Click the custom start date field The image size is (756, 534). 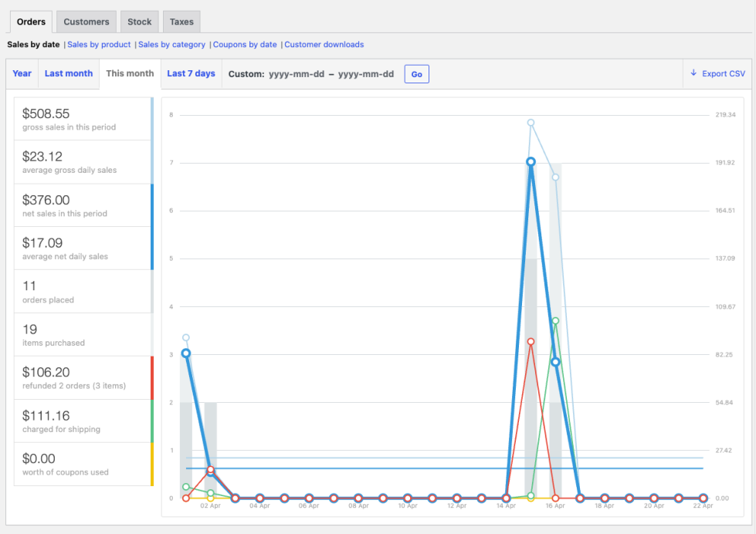pyautogui.click(x=297, y=74)
